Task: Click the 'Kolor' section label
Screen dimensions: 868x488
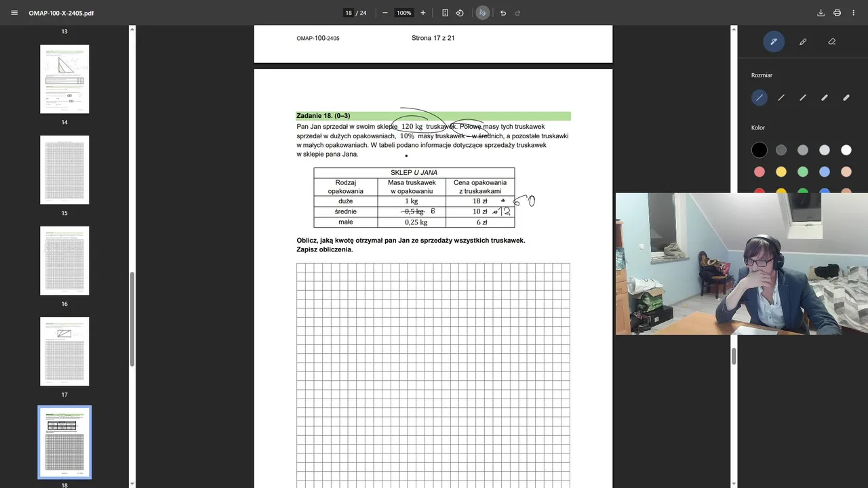Action: point(758,127)
